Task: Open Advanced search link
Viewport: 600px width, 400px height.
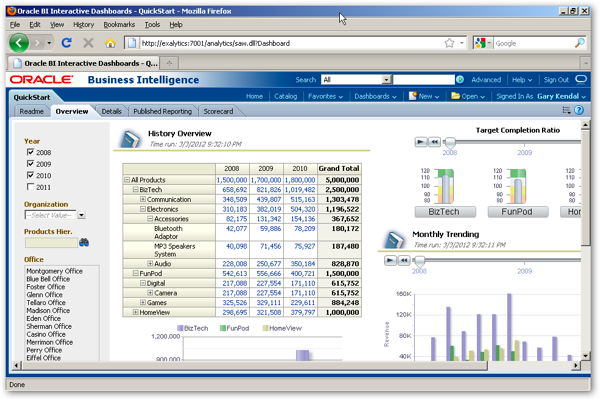Action: (x=486, y=80)
